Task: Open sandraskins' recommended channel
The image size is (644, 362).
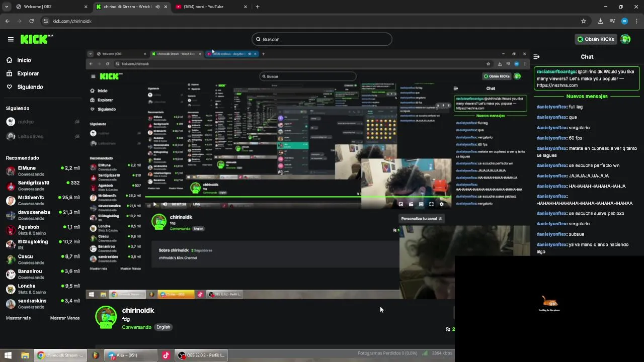Action: click(x=43, y=304)
